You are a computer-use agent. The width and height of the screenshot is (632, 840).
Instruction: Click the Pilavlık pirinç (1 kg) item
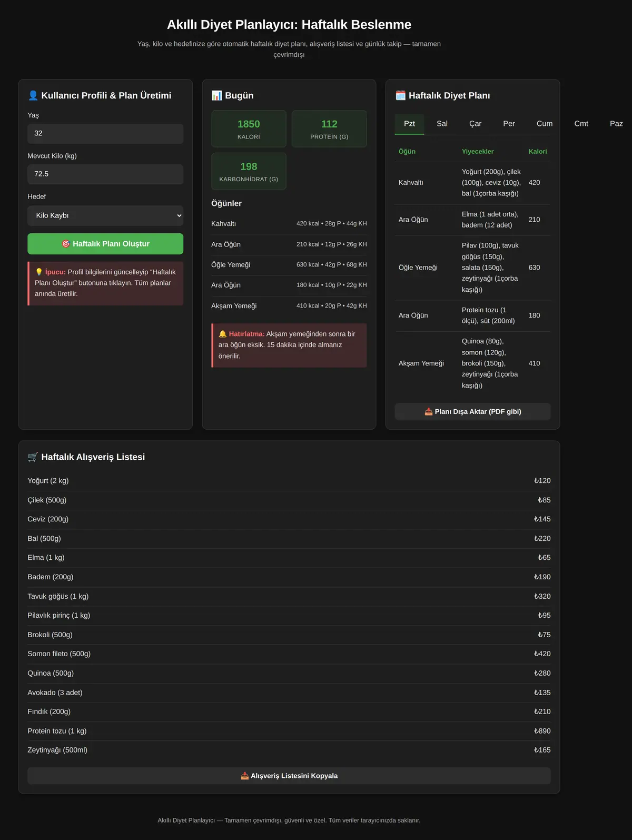[x=289, y=616]
